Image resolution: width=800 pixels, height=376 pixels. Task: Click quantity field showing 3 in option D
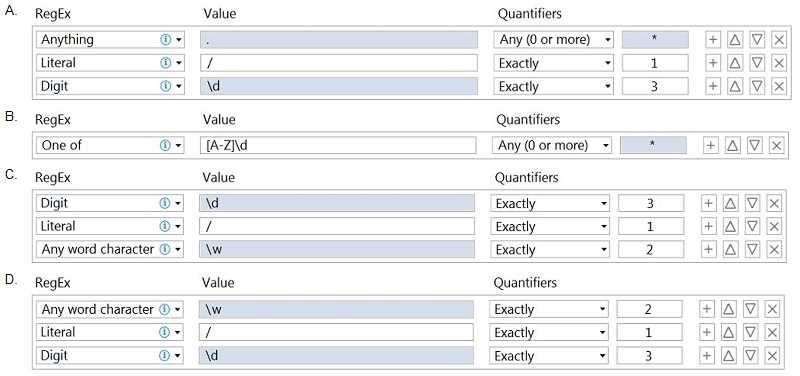click(649, 356)
